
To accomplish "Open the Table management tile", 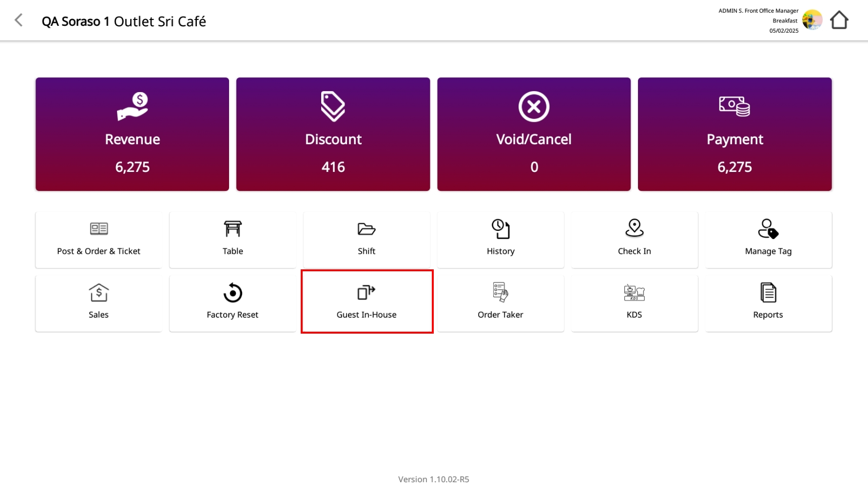I will 232,240.
